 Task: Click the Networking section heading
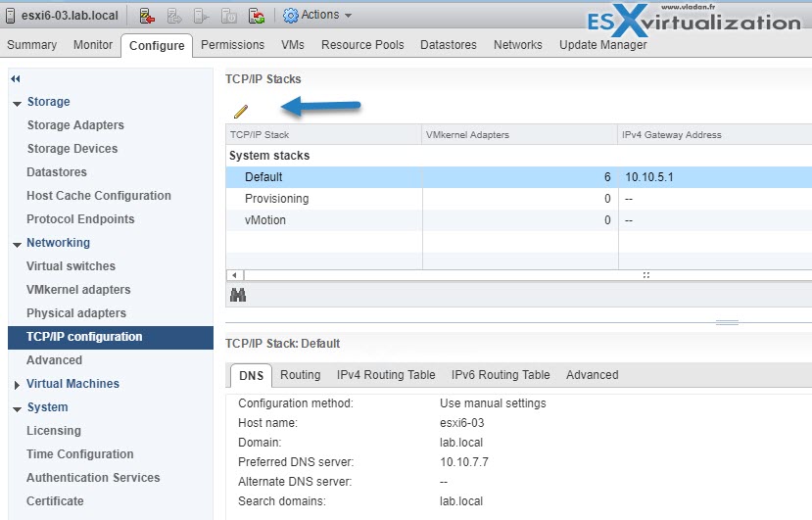click(59, 243)
